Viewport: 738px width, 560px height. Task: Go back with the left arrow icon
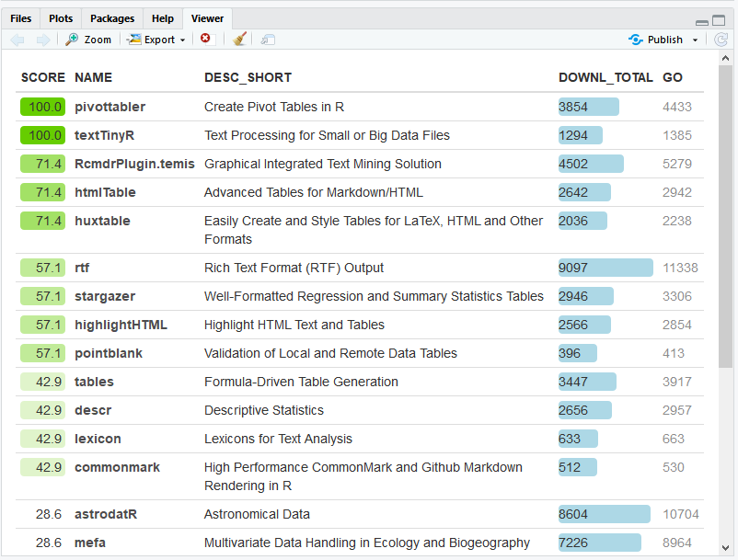point(17,40)
